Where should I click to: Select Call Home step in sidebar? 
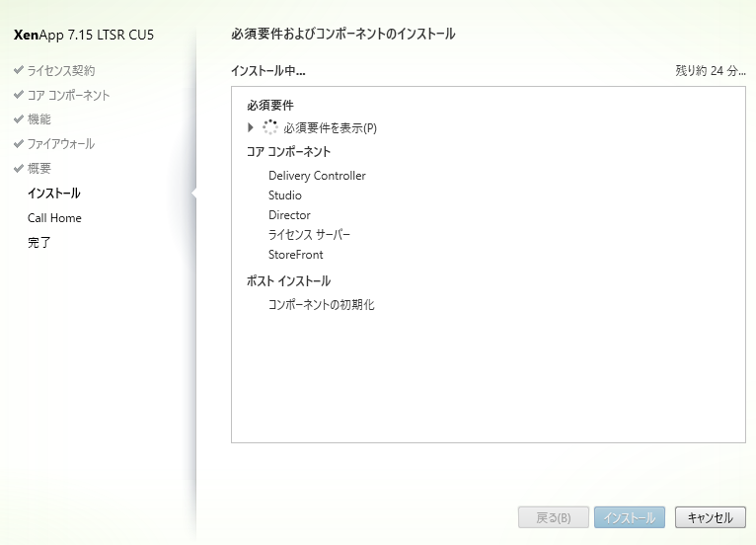(x=54, y=218)
